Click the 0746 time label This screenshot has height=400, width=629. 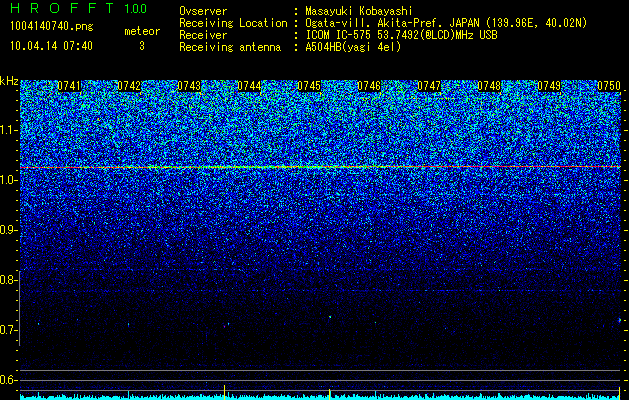point(369,86)
